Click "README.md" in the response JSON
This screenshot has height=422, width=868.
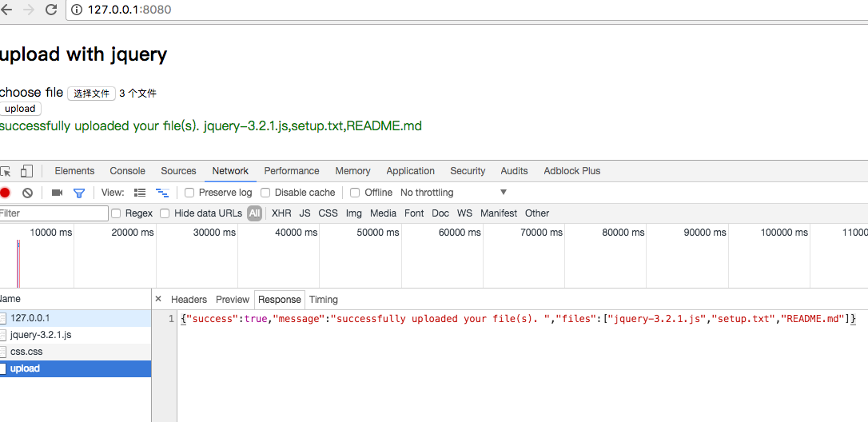pyautogui.click(x=812, y=319)
